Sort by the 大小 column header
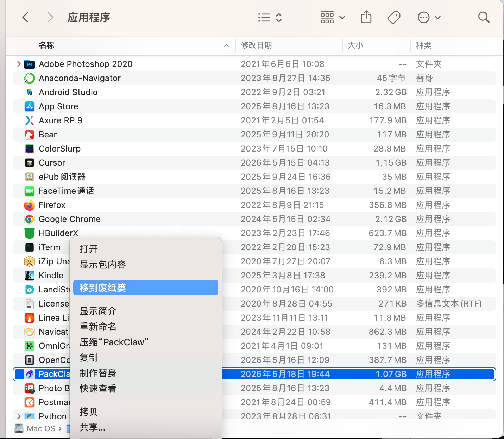Viewport: 504px width, 439px height. click(355, 45)
